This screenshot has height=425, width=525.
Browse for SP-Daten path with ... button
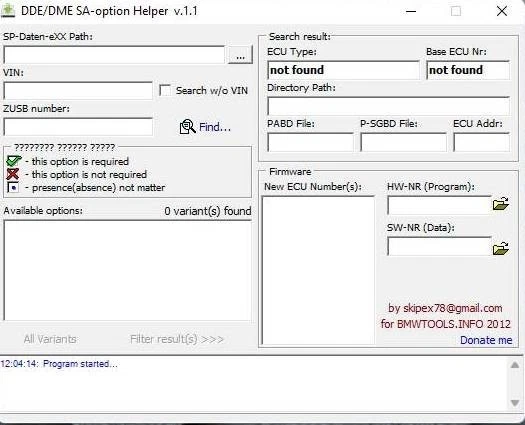(x=240, y=55)
